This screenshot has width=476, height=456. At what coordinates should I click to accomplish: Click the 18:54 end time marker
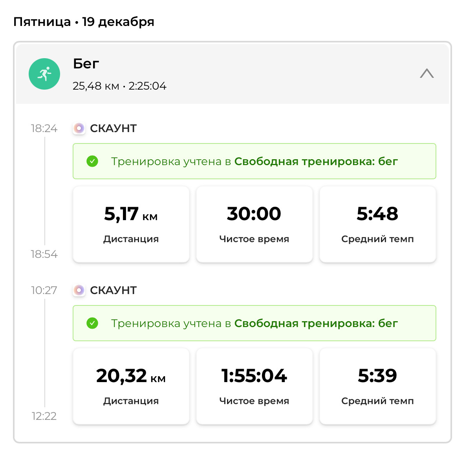click(44, 254)
